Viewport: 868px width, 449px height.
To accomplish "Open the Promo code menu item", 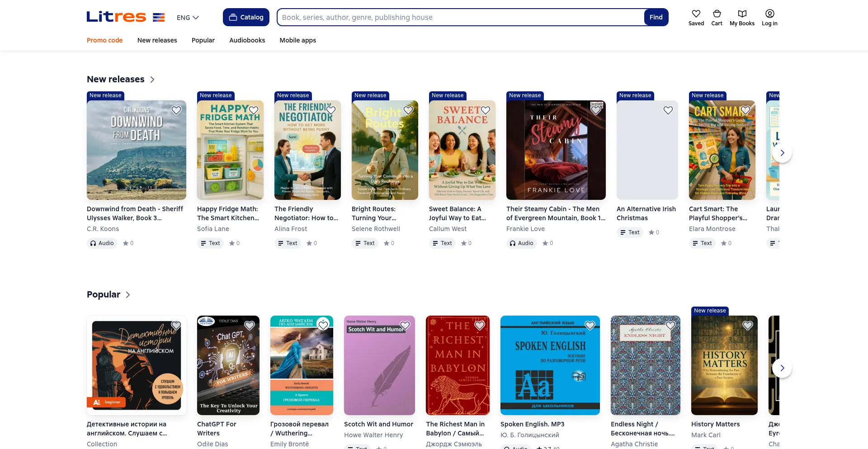I will (104, 40).
